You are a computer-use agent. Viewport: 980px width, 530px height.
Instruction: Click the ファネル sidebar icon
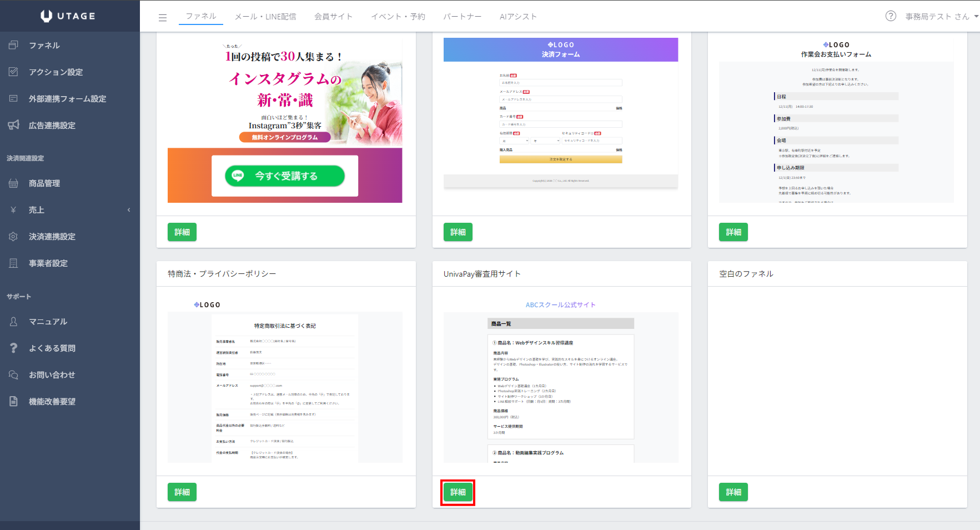coord(14,45)
